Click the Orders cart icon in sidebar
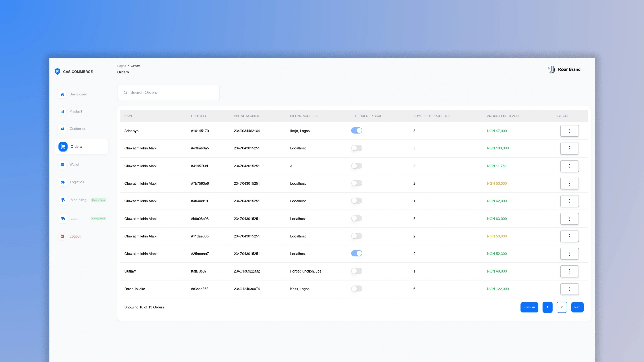Image resolution: width=644 pixels, height=362 pixels. [63, 147]
